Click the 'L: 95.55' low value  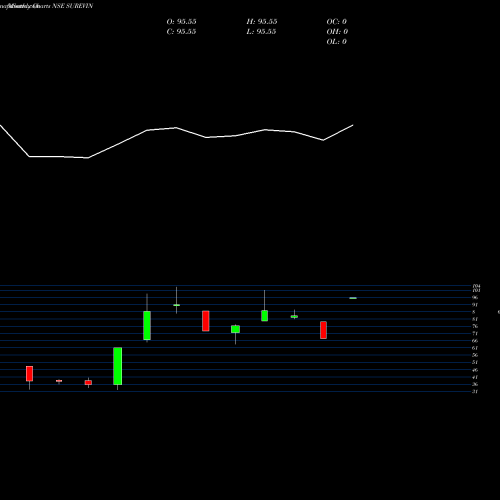[261, 32]
